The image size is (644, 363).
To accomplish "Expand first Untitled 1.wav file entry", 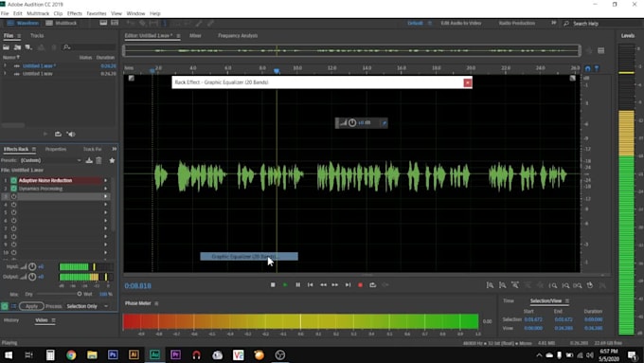I will pyautogui.click(x=5, y=65).
